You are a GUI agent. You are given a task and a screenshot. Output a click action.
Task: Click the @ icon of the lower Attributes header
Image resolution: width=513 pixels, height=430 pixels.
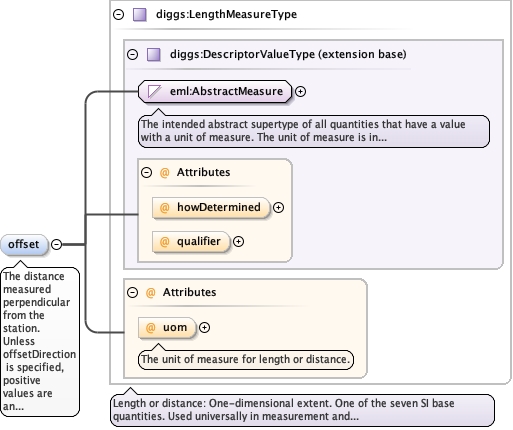tap(151, 293)
